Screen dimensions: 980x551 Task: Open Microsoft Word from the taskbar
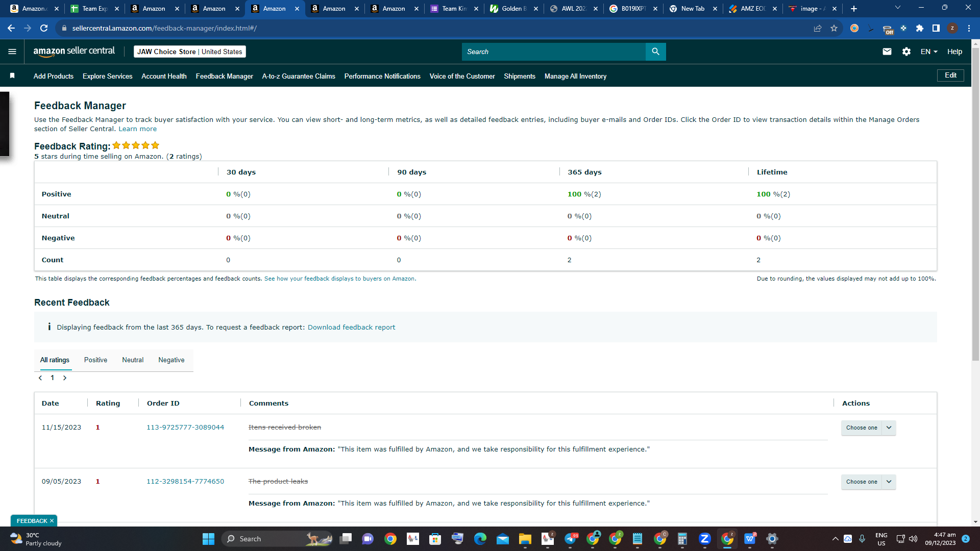coord(750,539)
